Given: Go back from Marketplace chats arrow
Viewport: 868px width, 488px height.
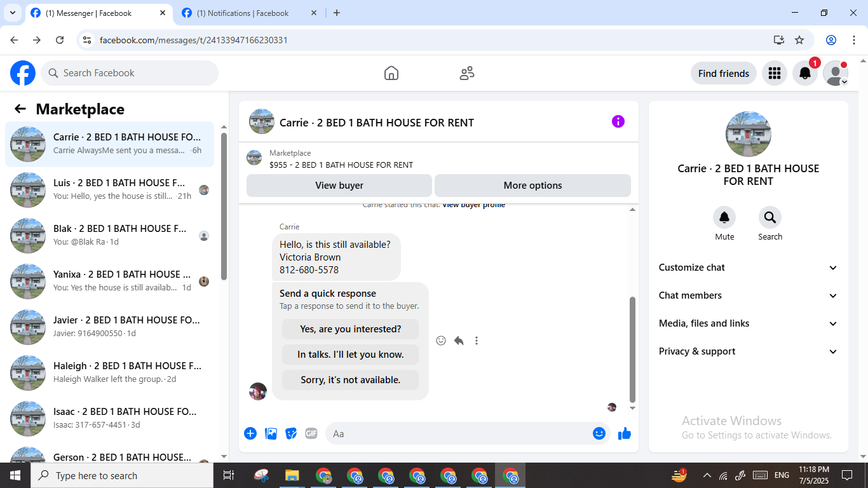Looking at the screenshot, I should (20, 109).
